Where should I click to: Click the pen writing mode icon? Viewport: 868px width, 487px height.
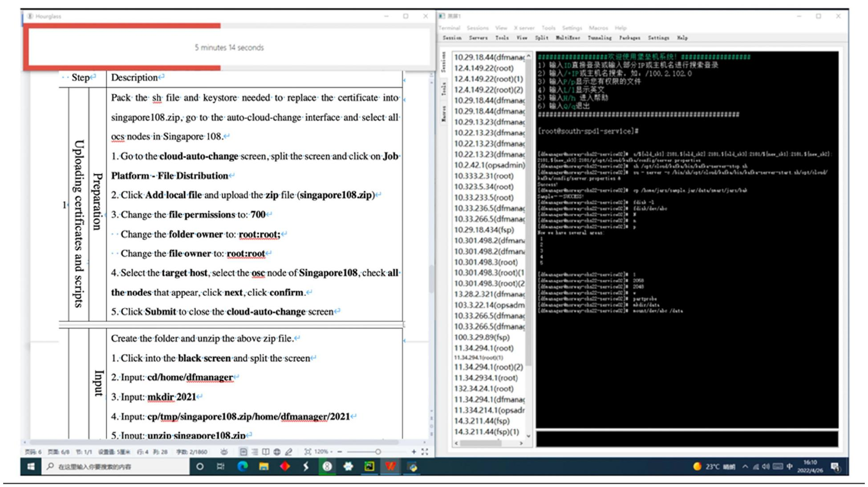(288, 452)
